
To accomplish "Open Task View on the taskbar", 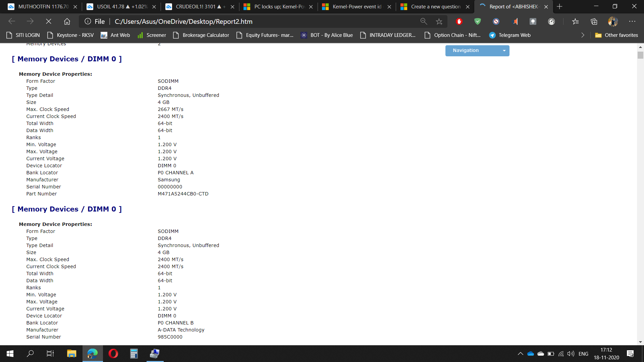I will click(50, 354).
